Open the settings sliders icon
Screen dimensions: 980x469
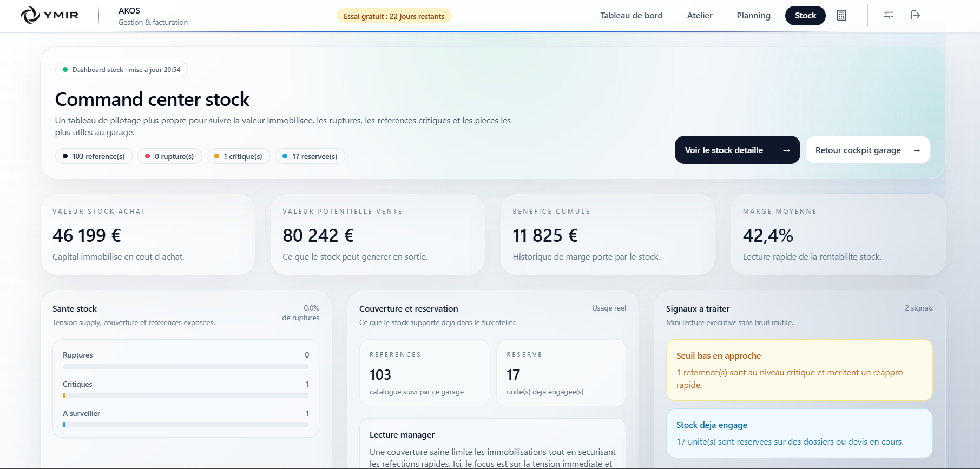[889, 15]
